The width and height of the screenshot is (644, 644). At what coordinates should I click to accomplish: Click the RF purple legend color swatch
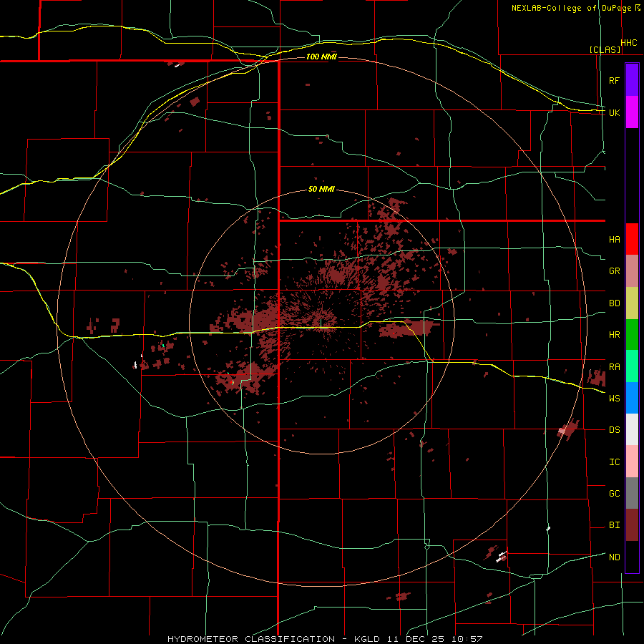632,79
